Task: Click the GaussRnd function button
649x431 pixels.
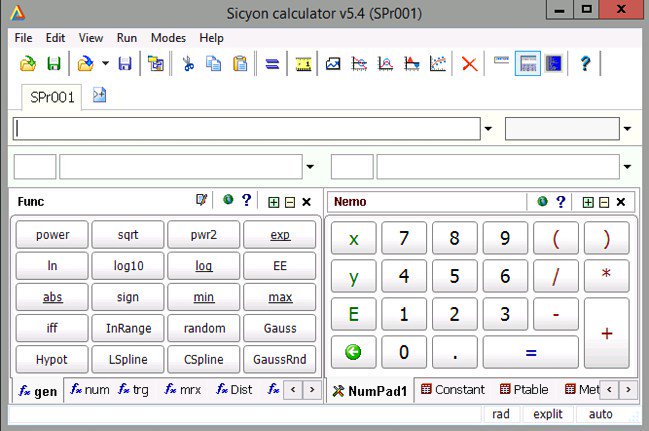Action: tap(280, 359)
